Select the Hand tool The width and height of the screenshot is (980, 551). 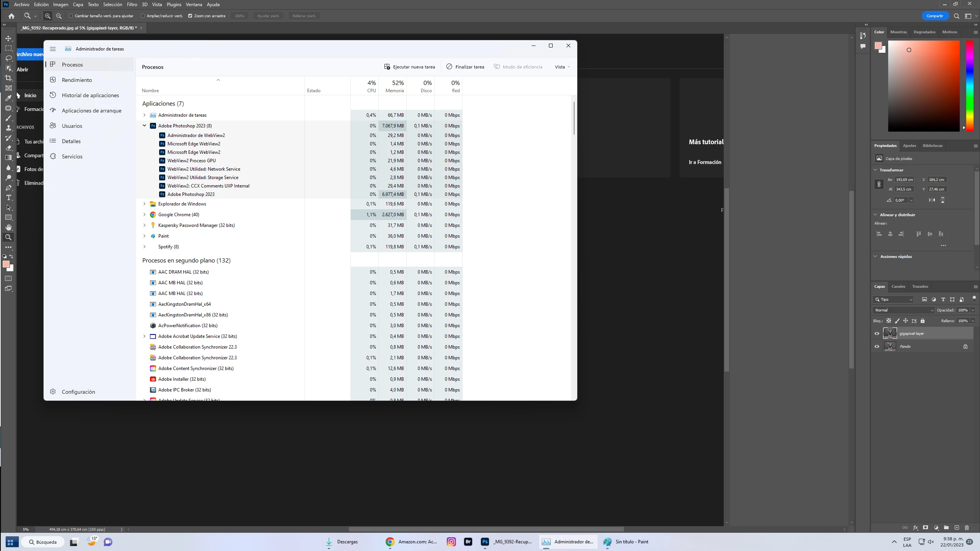(x=8, y=227)
